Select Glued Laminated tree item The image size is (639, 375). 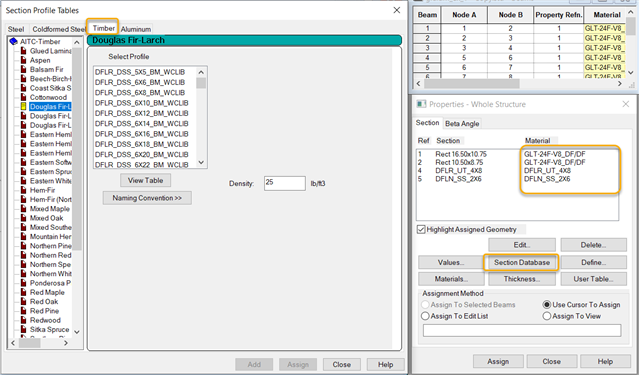[50, 51]
